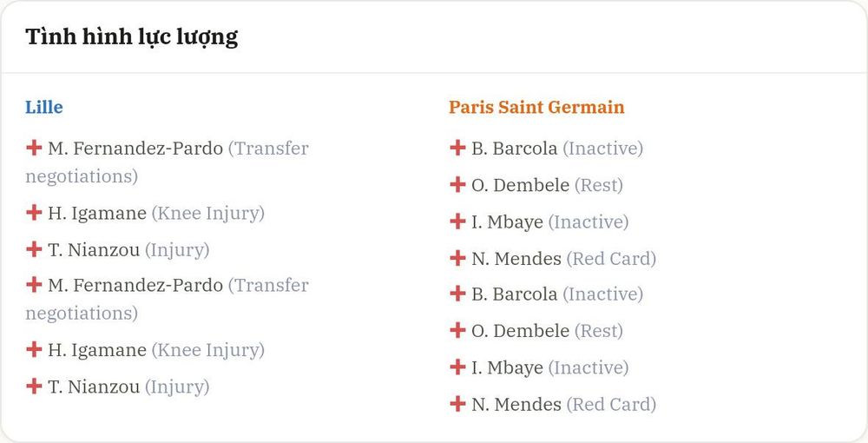Click red cross beside first B. Barcola entry
Viewport: 868px width, 443px height.
click(x=457, y=148)
